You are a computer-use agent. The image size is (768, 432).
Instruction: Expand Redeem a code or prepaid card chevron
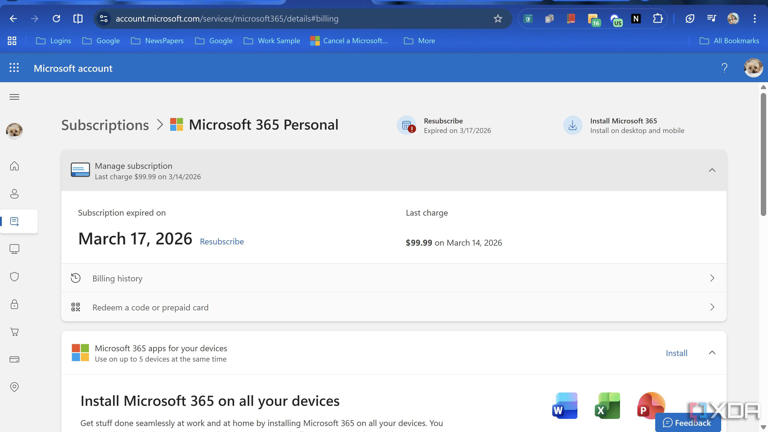click(x=712, y=307)
